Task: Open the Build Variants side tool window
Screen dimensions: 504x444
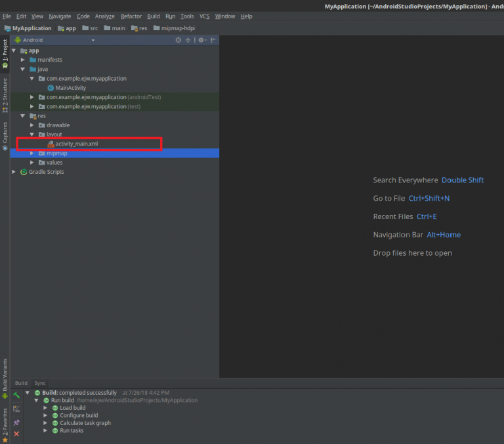Action: tap(5, 378)
